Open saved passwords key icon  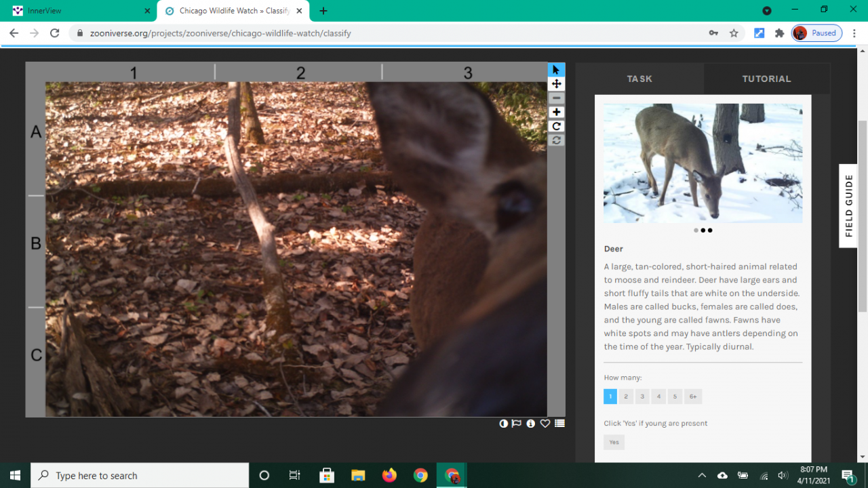point(713,33)
